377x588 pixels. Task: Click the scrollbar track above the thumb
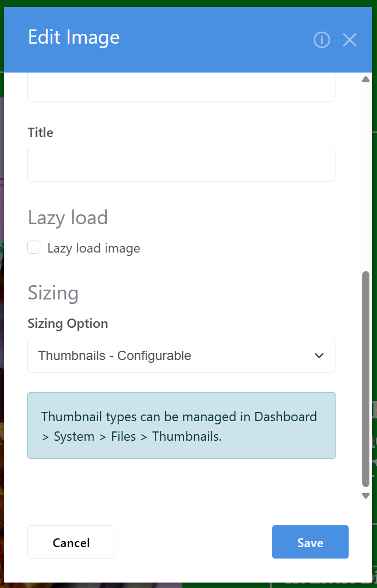tap(366, 175)
